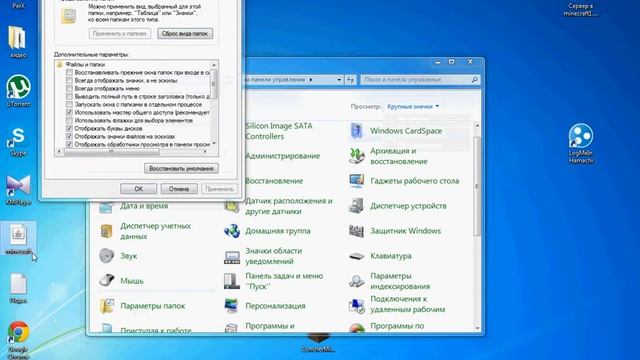The width and height of the screenshot is (640, 360).
Task: Open Панель задач и меню Пуск item
Action: coord(273,281)
